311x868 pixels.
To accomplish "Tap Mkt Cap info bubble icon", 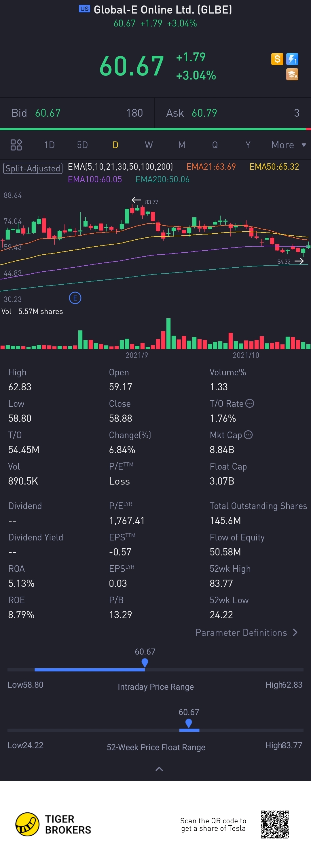I will pos(248,435).
